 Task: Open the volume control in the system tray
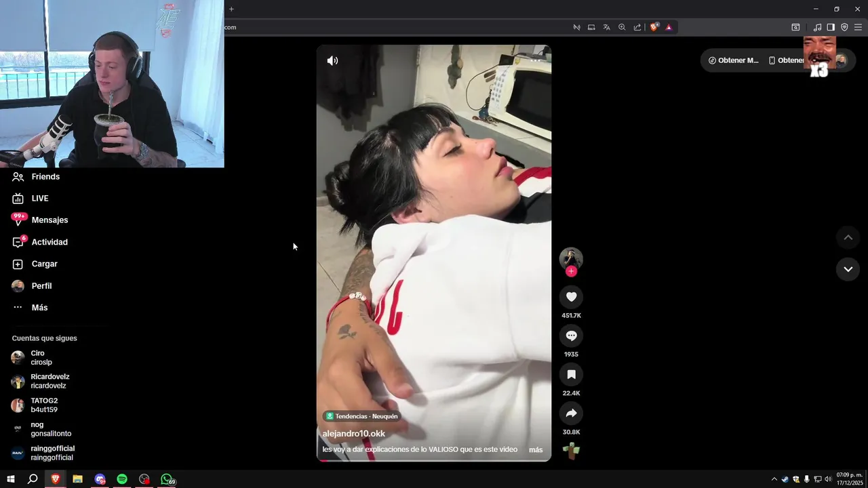pyautogui.click(x=828, y=479)
